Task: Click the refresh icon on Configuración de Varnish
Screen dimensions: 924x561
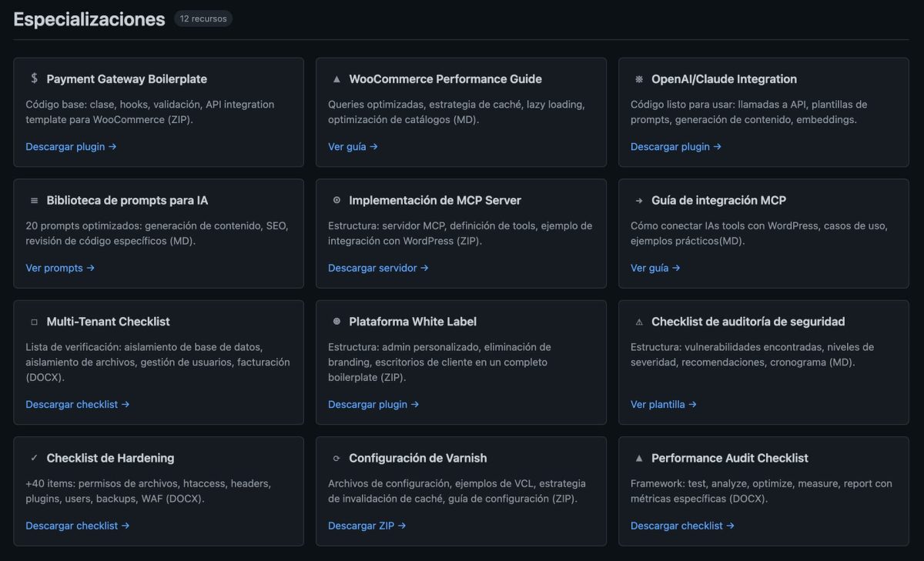Action: 336,458
